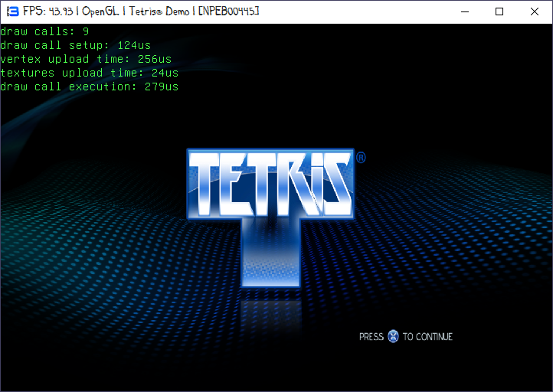Viewport: 553px width, 392px height.
Task: Click the NPEB00445 game ID in title
Action: 228,11
